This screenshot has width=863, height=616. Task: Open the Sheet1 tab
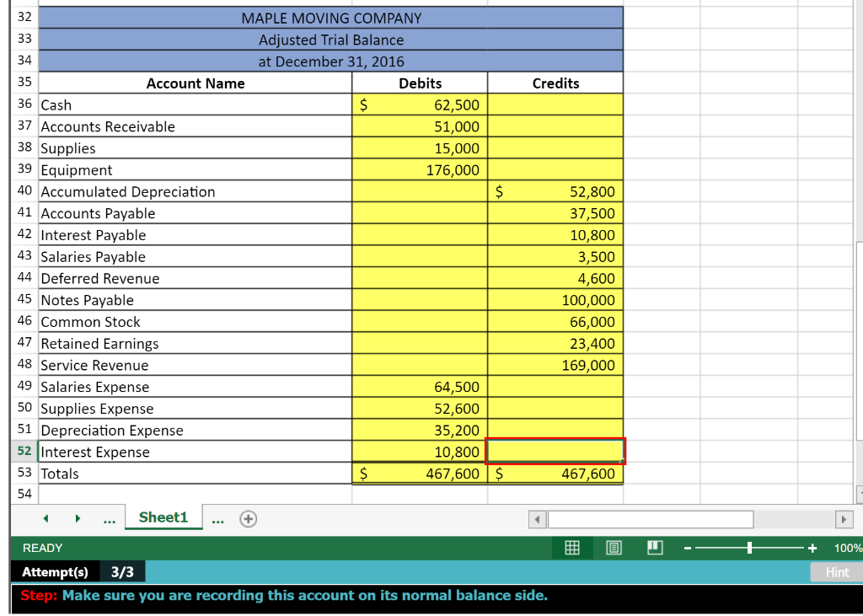pos(163,517)
